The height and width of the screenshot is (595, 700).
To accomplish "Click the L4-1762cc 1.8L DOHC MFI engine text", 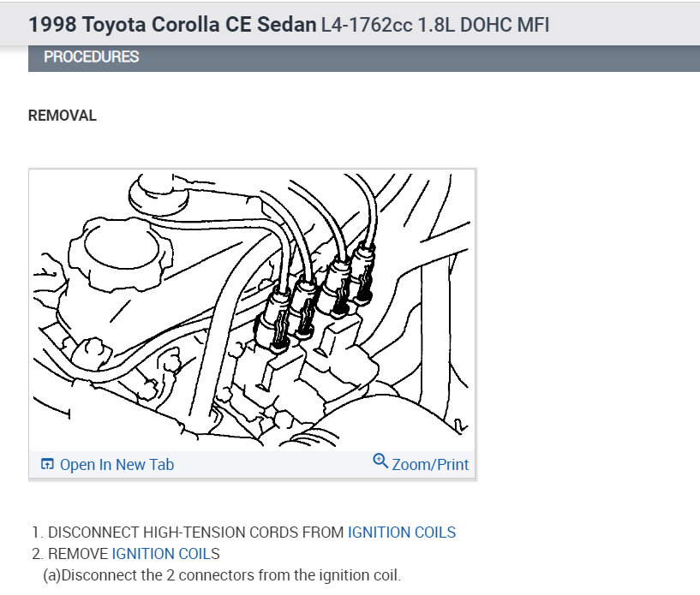I will (435, 25).
